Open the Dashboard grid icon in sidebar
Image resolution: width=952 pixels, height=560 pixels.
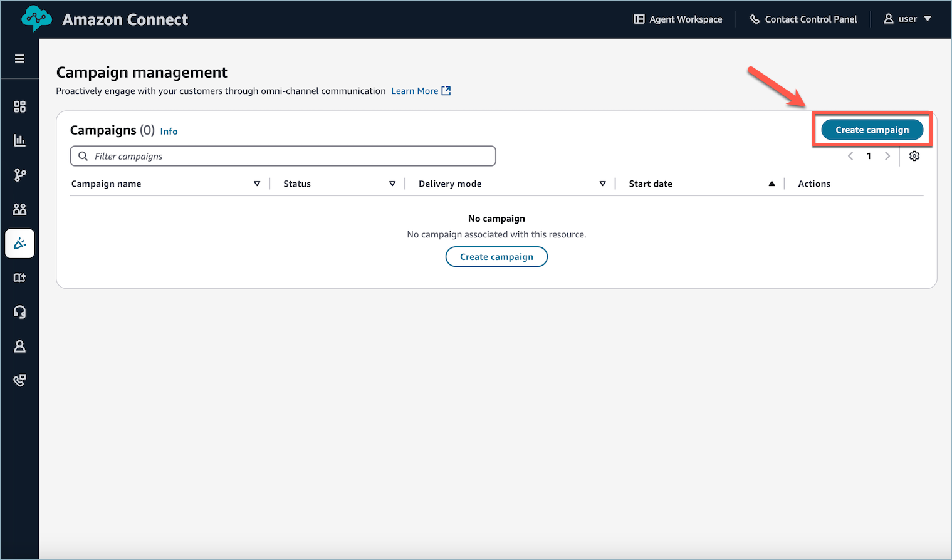pos(19,106)
